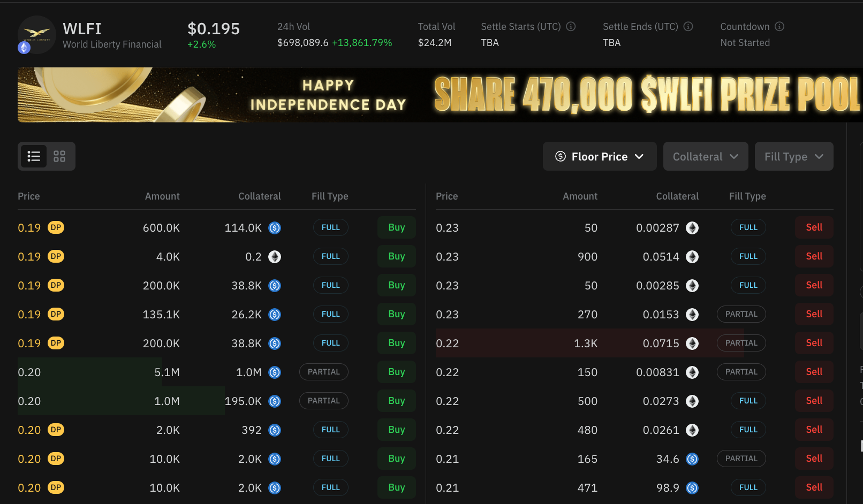Click USD collateral icon beside 1.0M
The height and width of the screenshot is (504, 863).
(275, 372)
